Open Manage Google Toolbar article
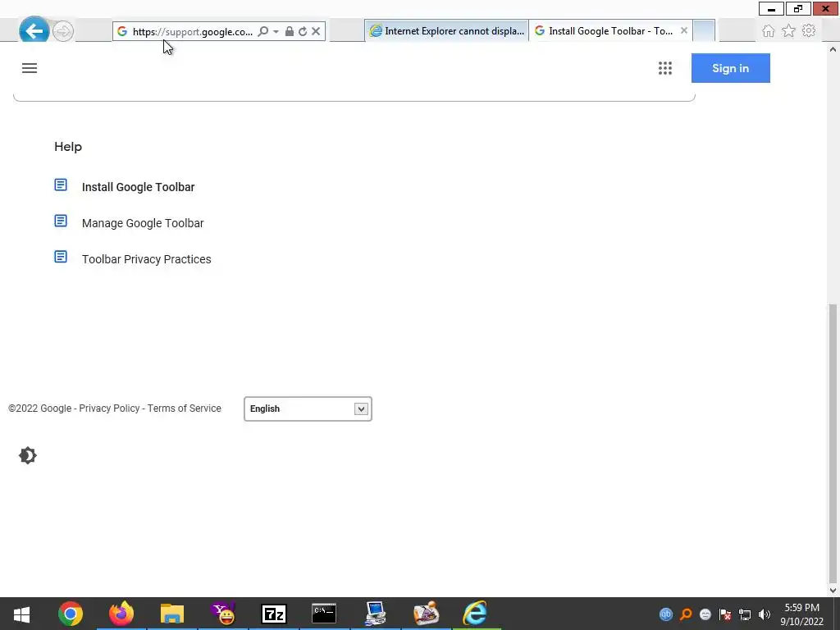The image size is (840, 630). (x=143, y=223)
